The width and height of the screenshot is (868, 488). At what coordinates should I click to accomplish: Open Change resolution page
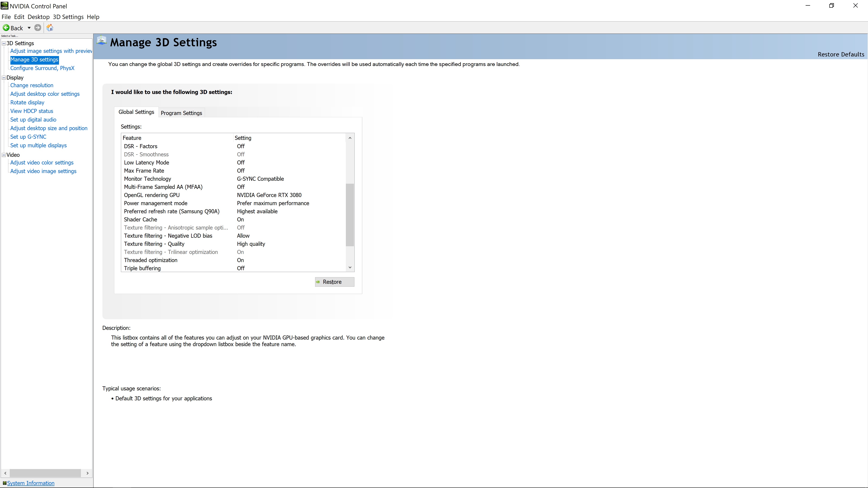32,86
